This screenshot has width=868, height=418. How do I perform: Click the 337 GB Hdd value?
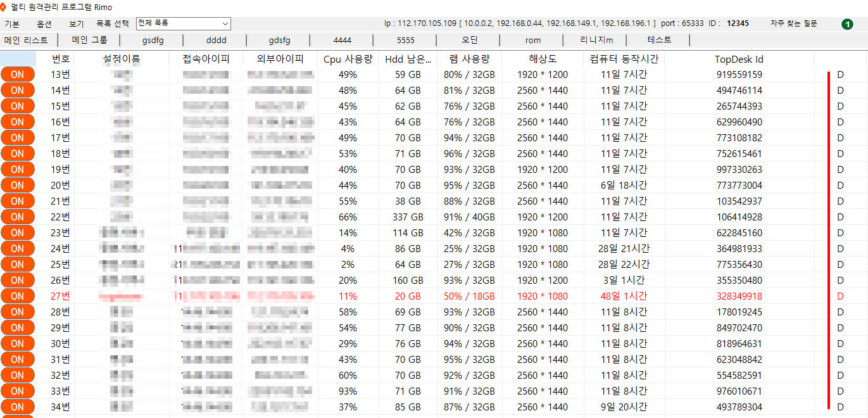click(x=408, y=217)
